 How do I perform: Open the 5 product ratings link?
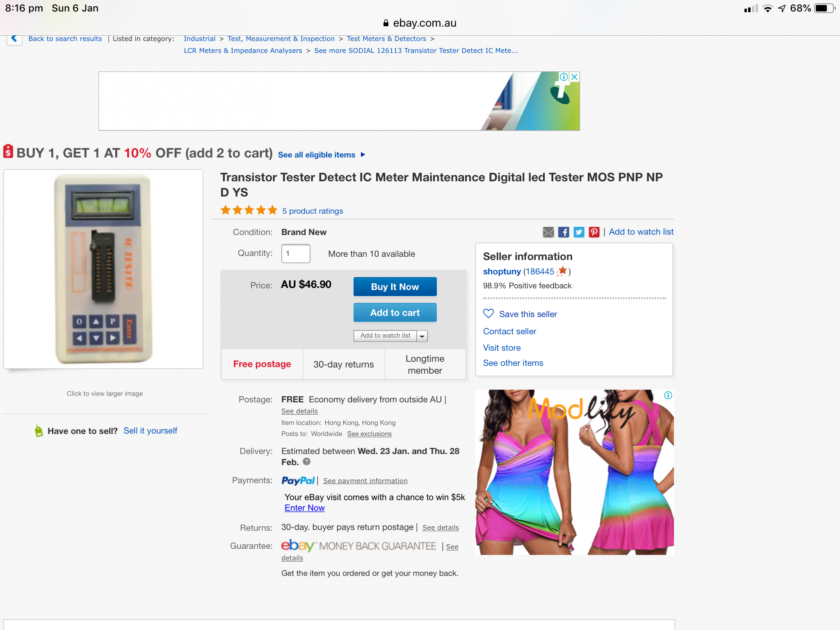[313, 211]
